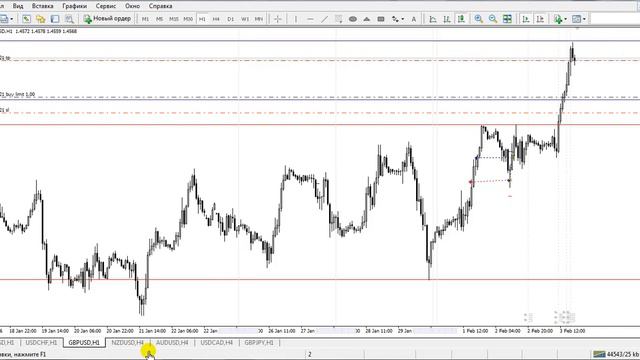
Task: Switch to the USDCAD,H4 chart tab
Action: click(217, 342)
